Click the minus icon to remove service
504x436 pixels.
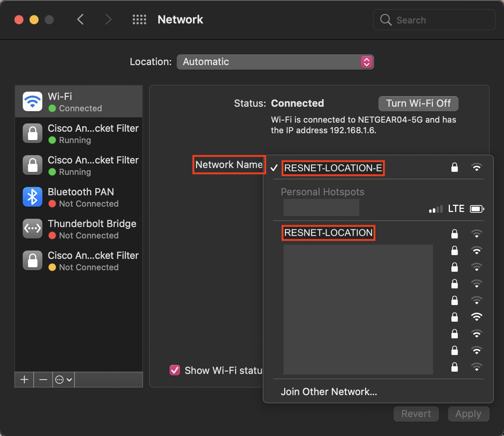tap(43, 380)
